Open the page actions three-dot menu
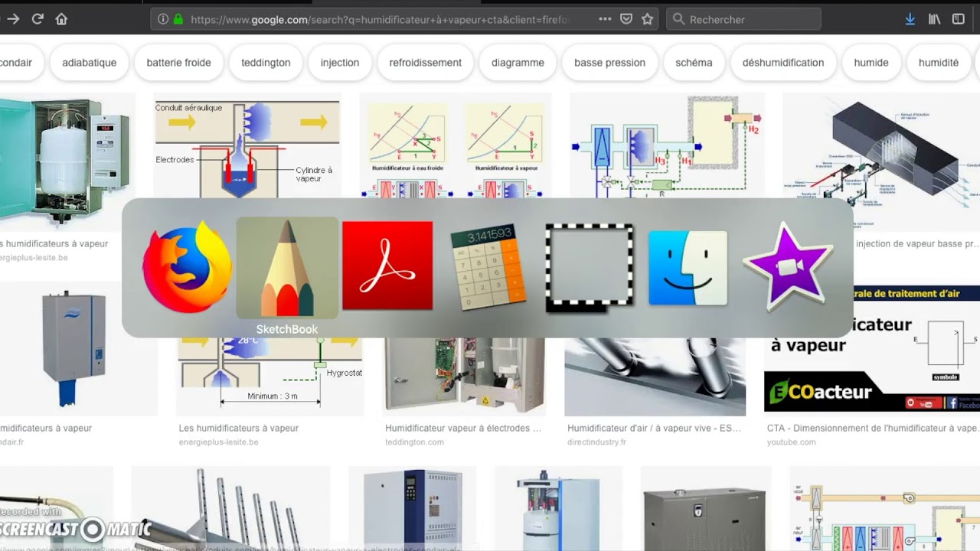 coord(605,19)
